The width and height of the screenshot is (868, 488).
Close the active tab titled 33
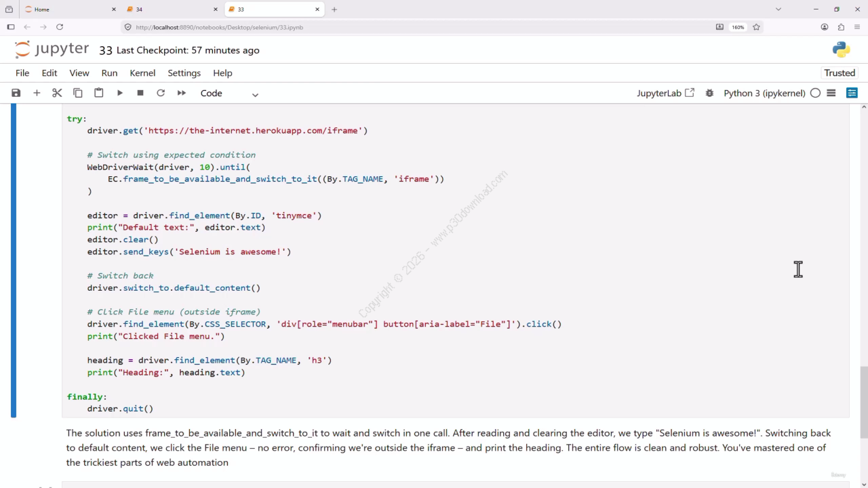317,9
